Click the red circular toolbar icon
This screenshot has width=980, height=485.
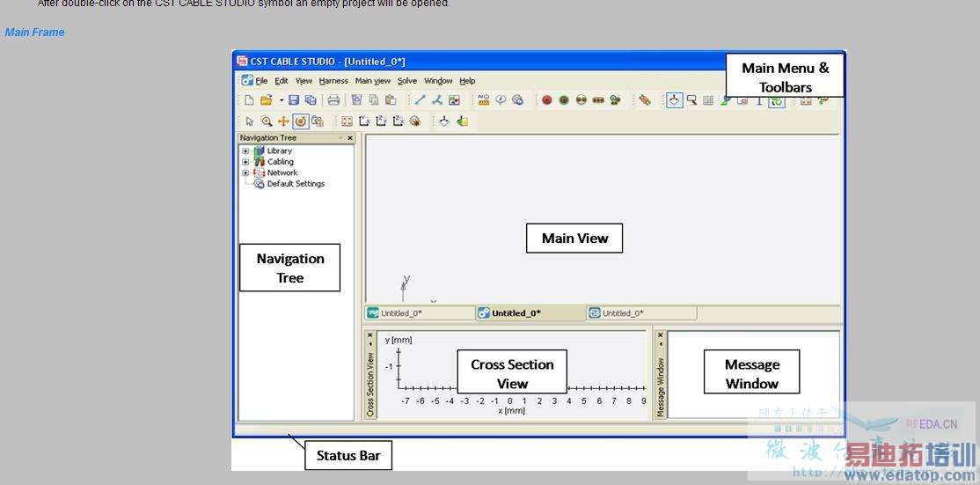tap(547, 100)
